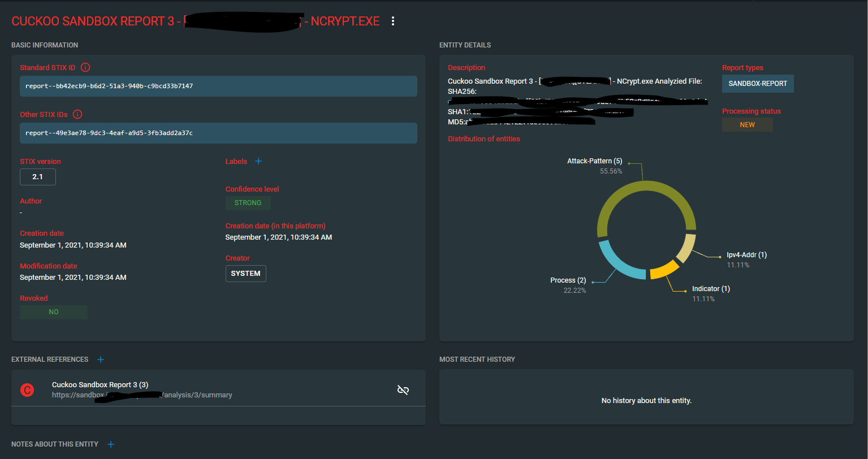
Task: Select the Attack-Pattern segment in the donut chart
Action: pyautogui.click(x=645, y=185)
